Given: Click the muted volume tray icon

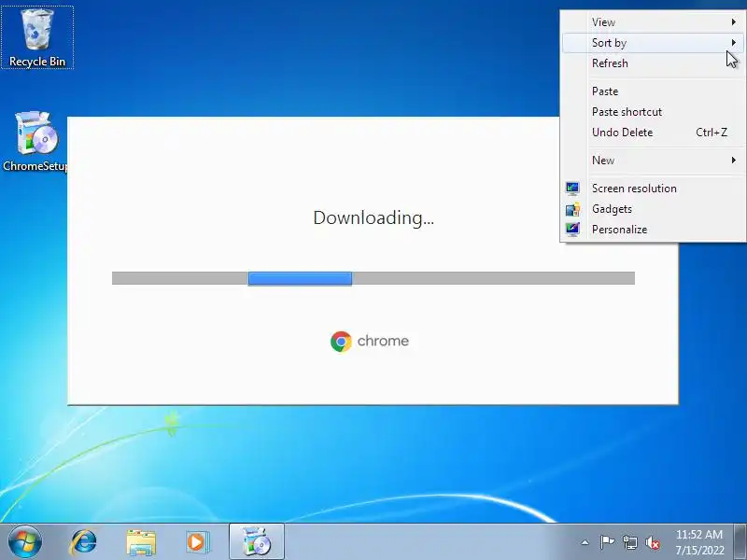Looking at the screenshot, I should (653, 543).
